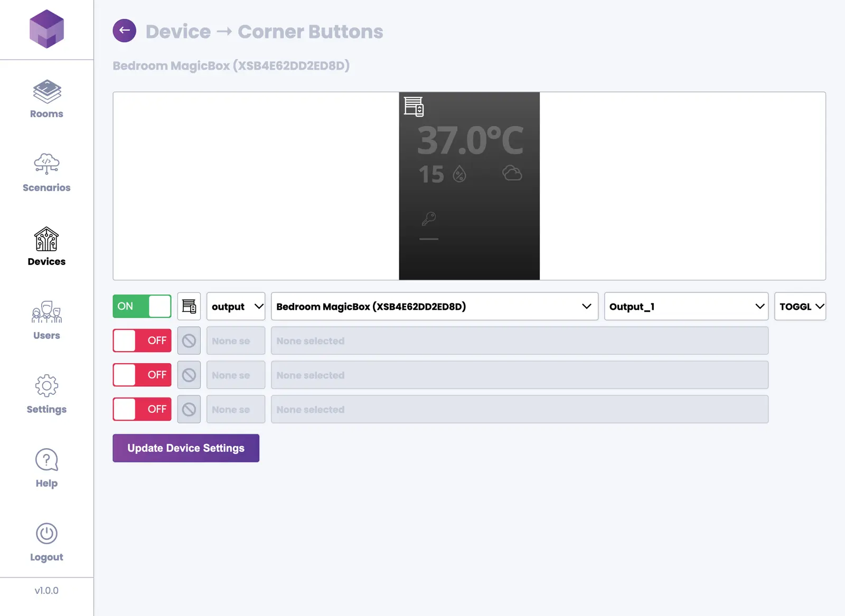Open Scenarios from the sidebar

click(46, 173)
